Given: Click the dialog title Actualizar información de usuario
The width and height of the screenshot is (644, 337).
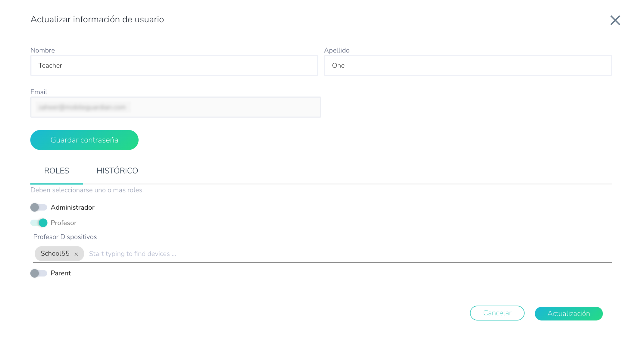Looking at the screenshot, I should tap(97, 19).
